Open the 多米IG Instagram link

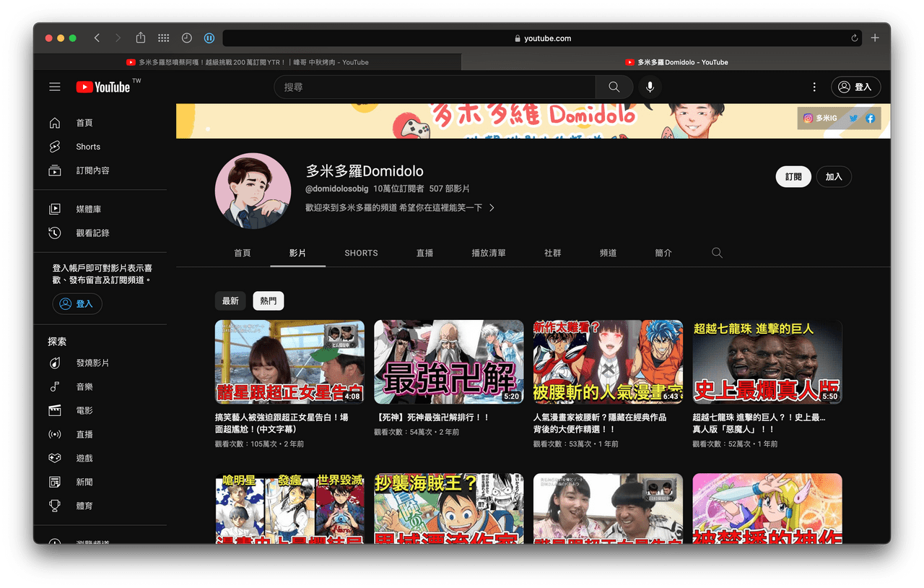[821, 118]
